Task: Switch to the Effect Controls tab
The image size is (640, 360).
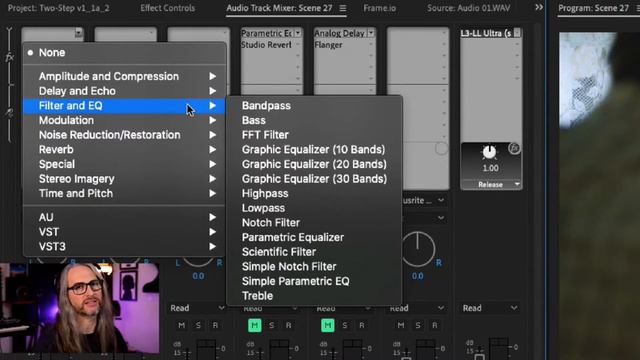Action: pos(167,8)
